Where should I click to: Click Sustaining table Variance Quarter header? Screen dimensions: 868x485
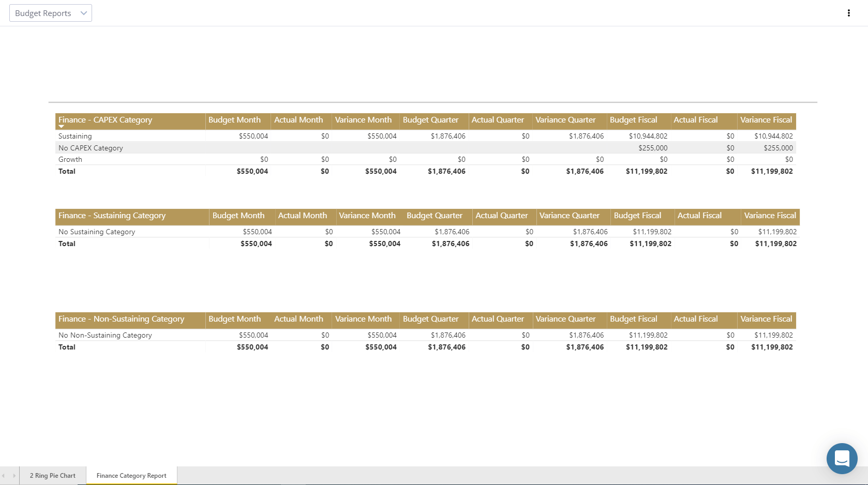click(570, 216)
